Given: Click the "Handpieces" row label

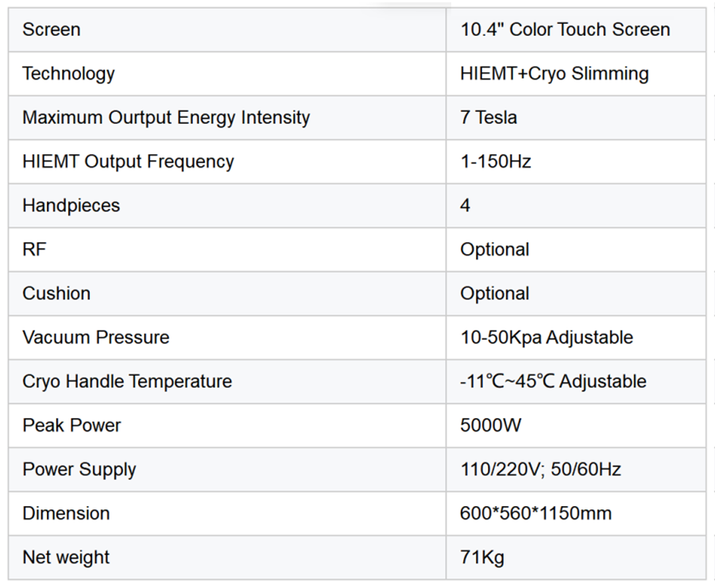Looking at the screenshot, I should pyautogui.click(x=71, y=206).
